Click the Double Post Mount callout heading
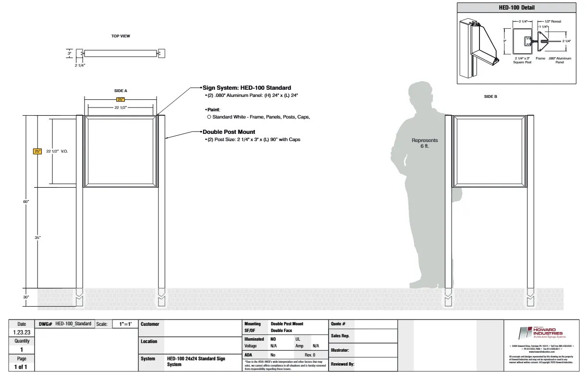The image size is (588, 380). (x=228, y=131)
